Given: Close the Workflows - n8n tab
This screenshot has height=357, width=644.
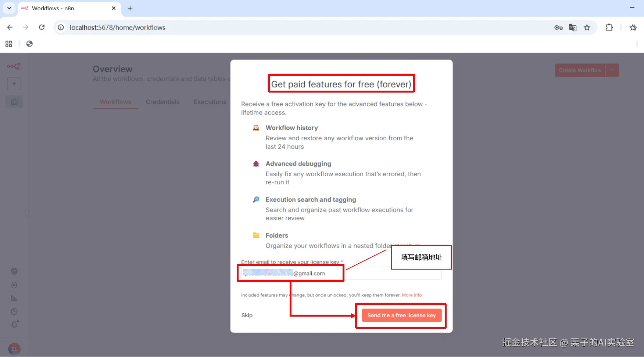Looking at the screenshot, I should (114, 8).
